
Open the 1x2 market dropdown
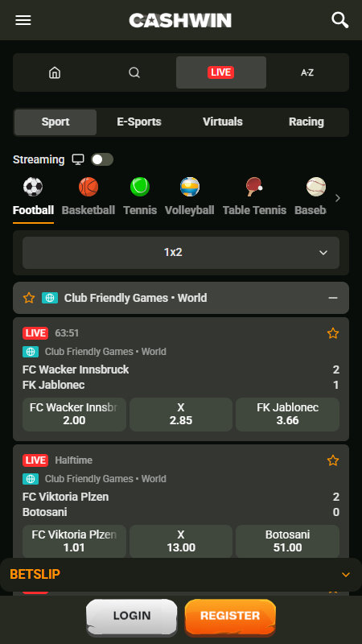tap(181, 253)
